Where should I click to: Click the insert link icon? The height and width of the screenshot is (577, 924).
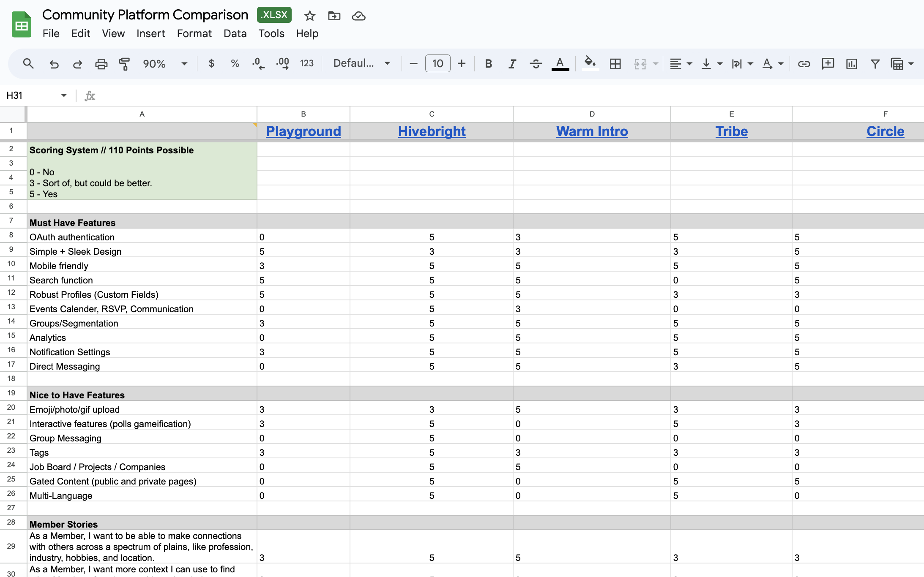tap(804, 64)
